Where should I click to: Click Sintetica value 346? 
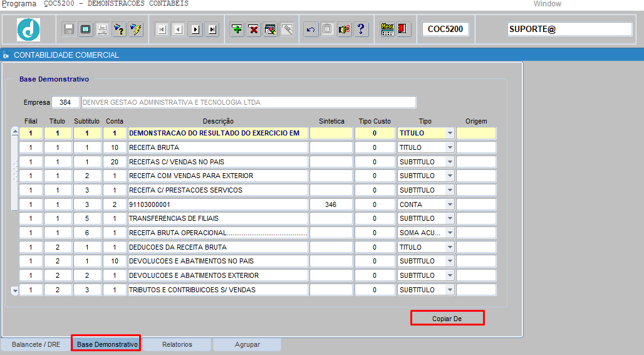click(331, 204)
